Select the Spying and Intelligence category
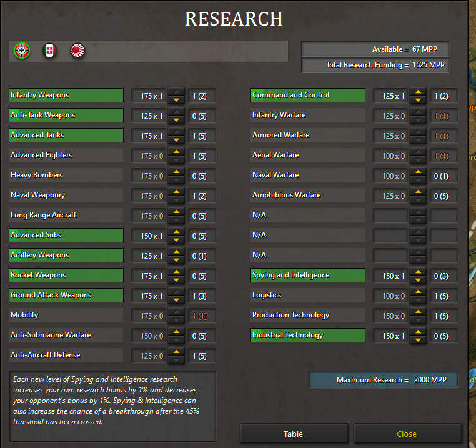476x448 pixels. pos(308,276)
